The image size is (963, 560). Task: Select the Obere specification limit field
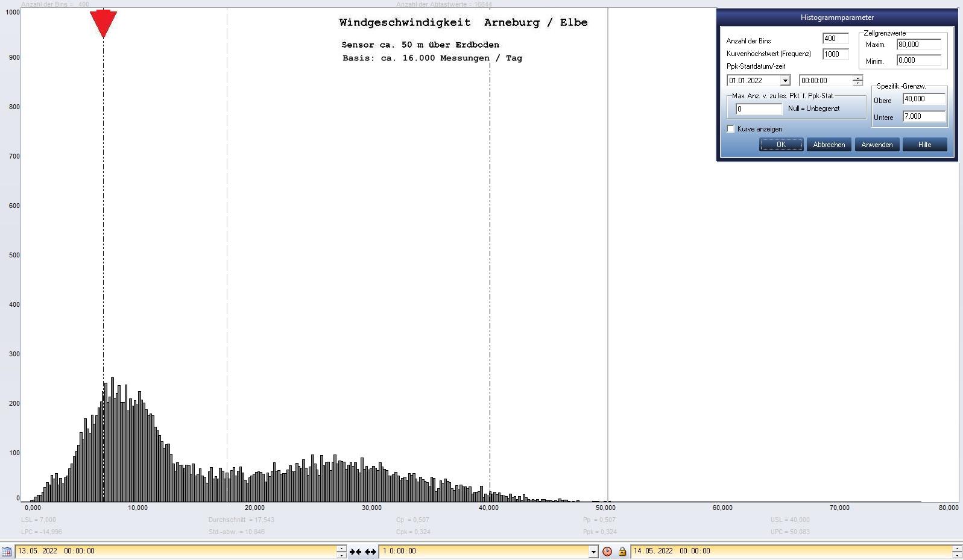coord(923,99)
